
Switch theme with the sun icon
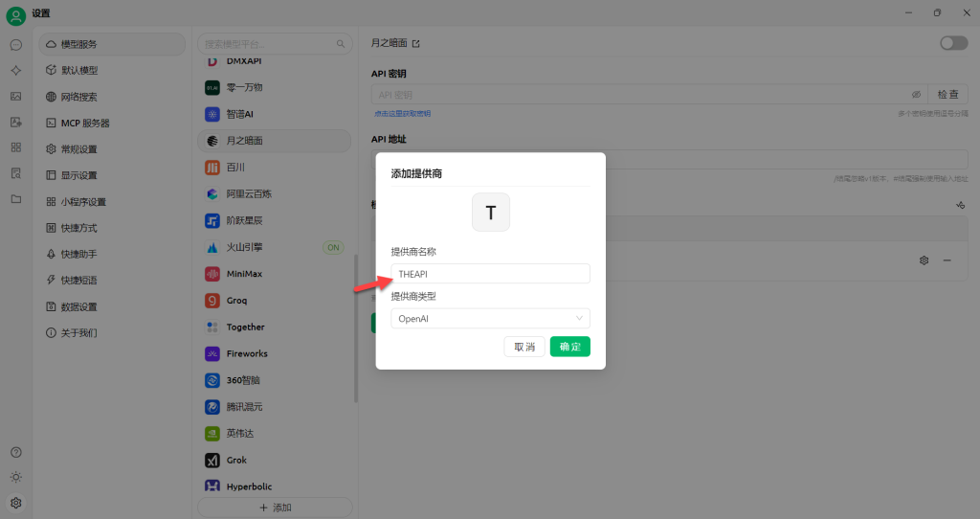coord(16,477)
